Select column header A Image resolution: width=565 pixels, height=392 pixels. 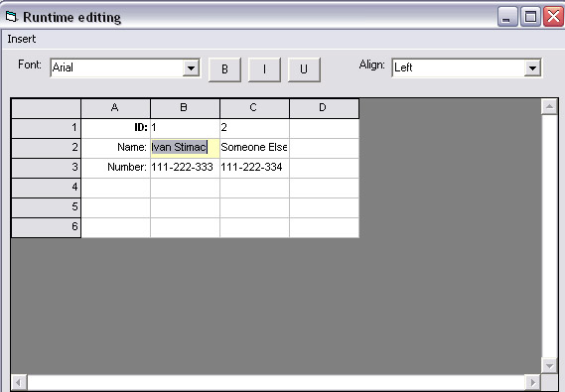(115, 108)
